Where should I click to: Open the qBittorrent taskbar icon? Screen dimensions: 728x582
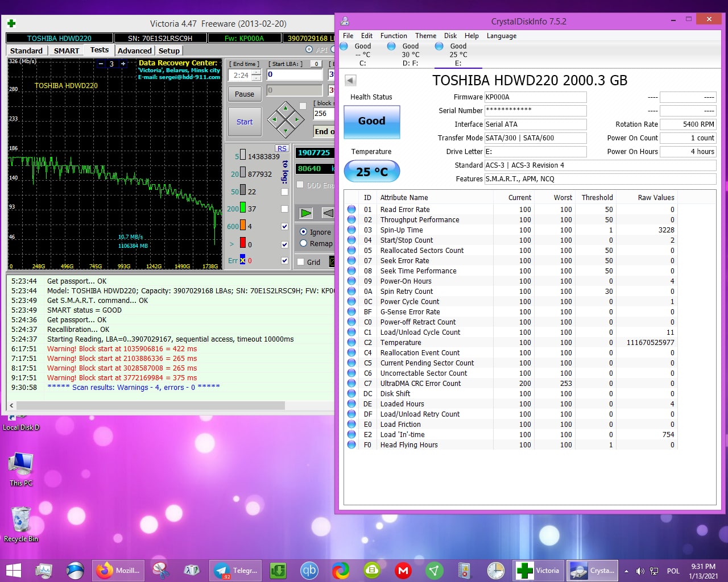[309, 570]
